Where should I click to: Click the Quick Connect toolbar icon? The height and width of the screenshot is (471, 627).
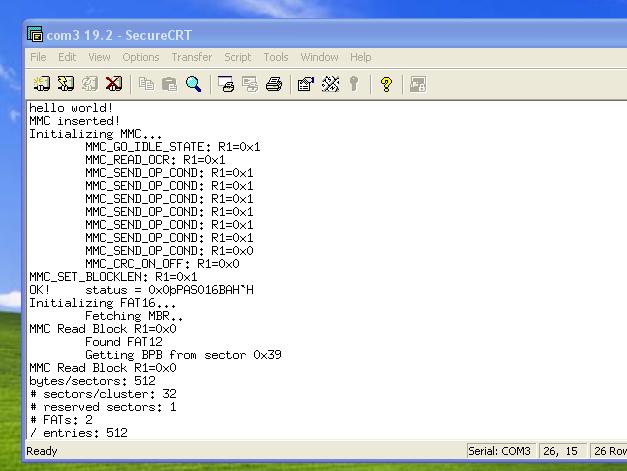point(66,84)
